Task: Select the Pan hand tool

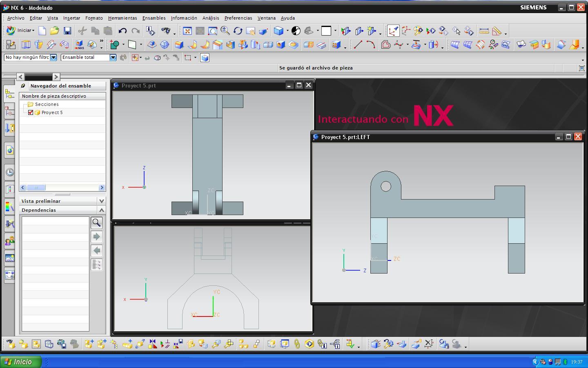Action: 250,31
